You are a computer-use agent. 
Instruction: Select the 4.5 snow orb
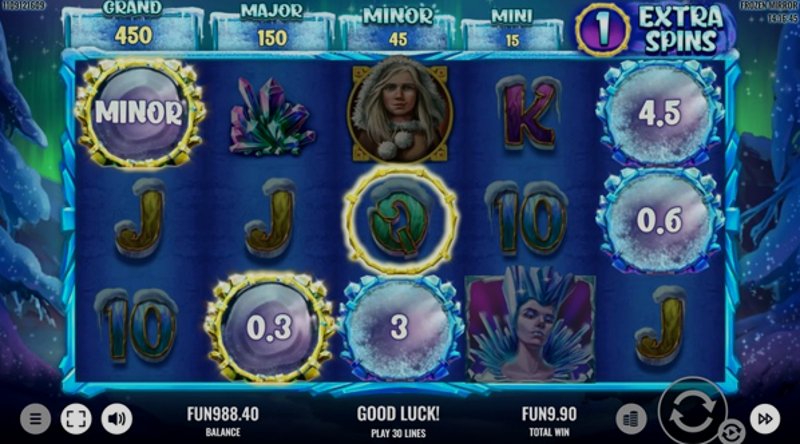(x=660, y=112)
